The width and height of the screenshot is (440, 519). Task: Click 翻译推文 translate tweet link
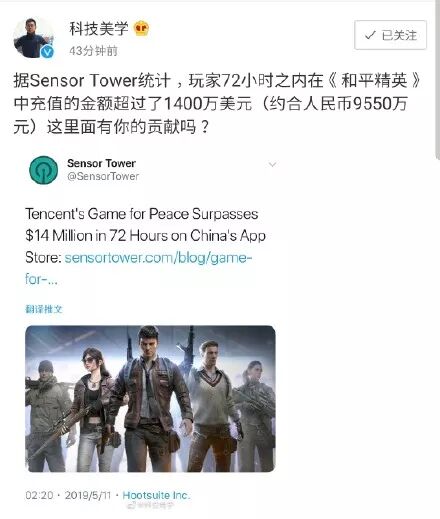tap(44, 309)
